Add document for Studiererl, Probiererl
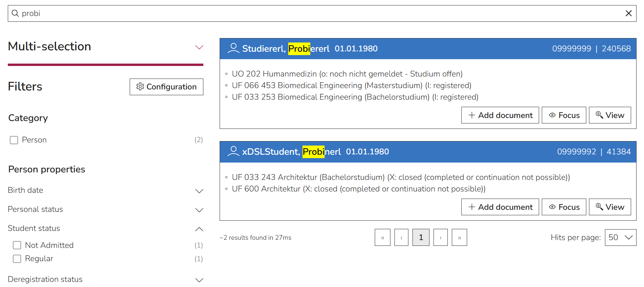644x287 pixels. click(x=500, y=115)
